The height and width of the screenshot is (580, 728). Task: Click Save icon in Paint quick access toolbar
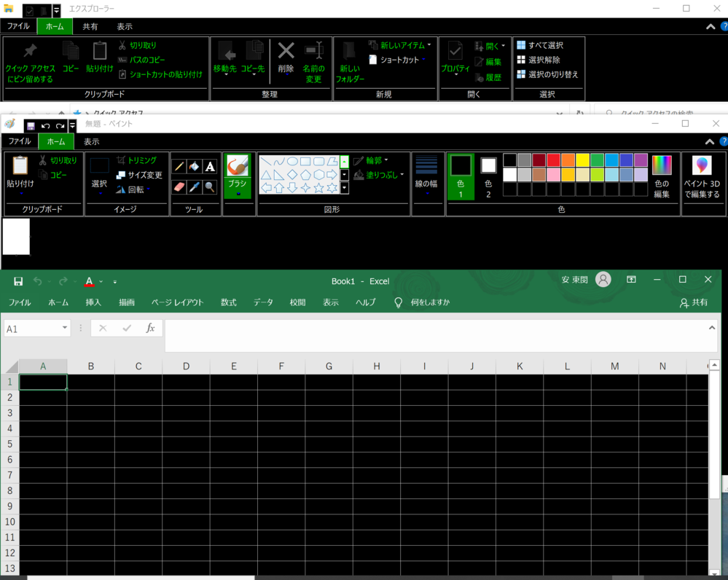31,126
